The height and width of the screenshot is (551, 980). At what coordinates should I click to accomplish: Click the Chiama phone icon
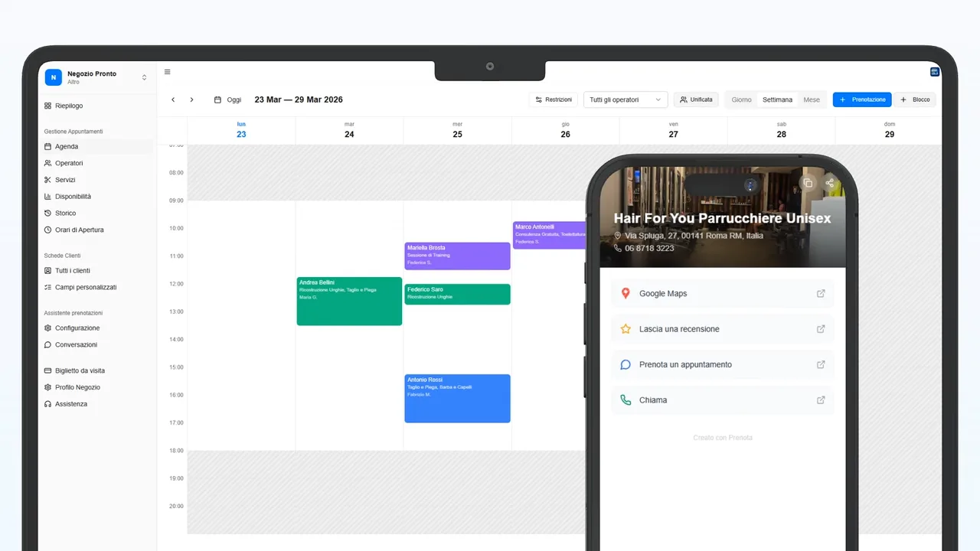click(626, 399)
